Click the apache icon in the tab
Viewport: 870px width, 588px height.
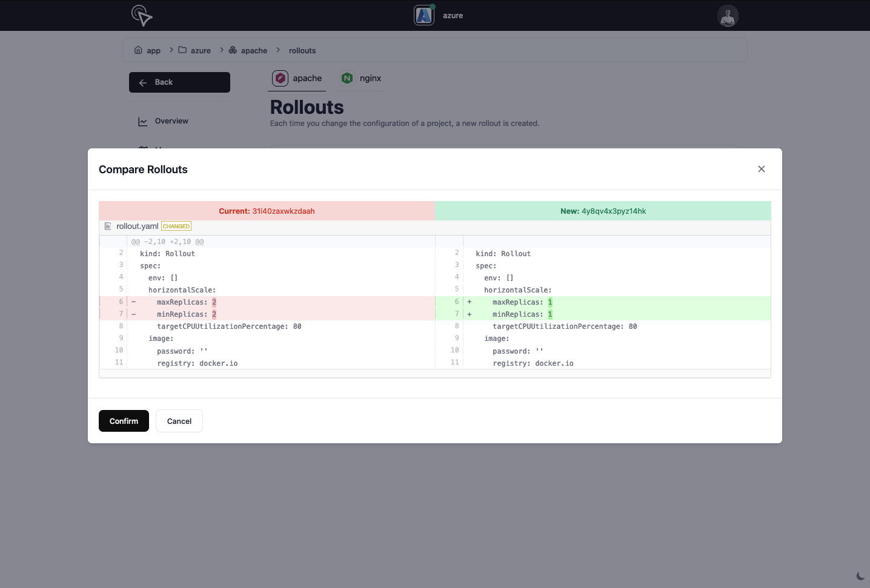click(x=280, y=78)
